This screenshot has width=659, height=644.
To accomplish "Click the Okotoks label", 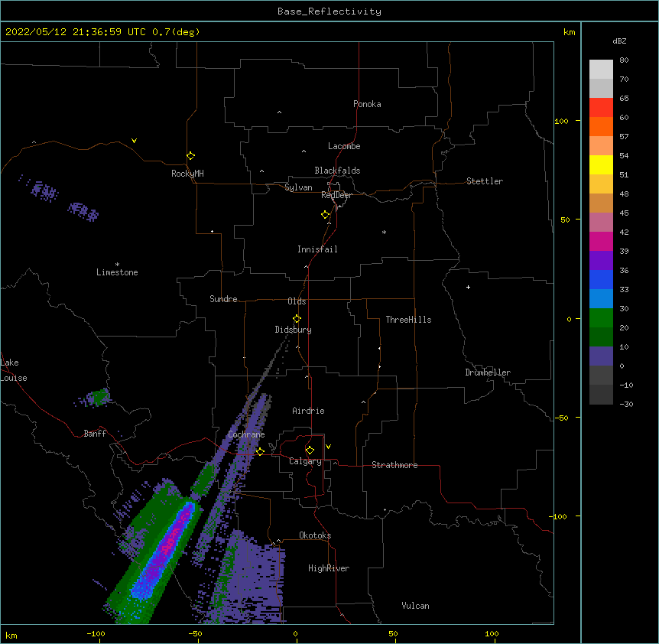I will pos(315,535).
